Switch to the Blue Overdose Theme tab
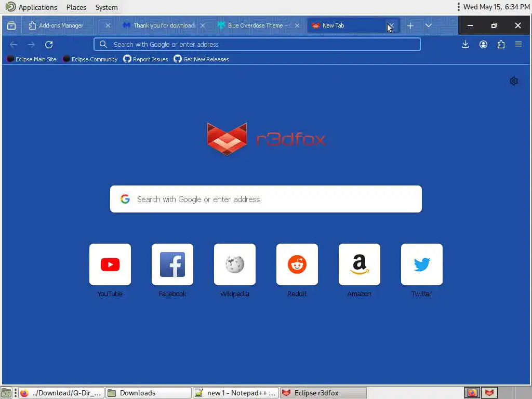 tap(258, 25)
